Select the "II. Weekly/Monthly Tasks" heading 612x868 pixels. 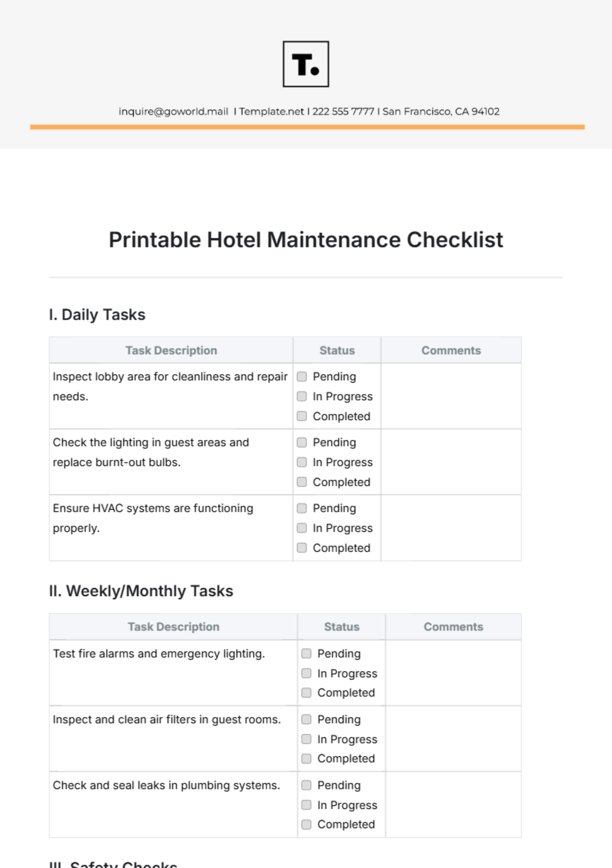[x=141, y=591]
